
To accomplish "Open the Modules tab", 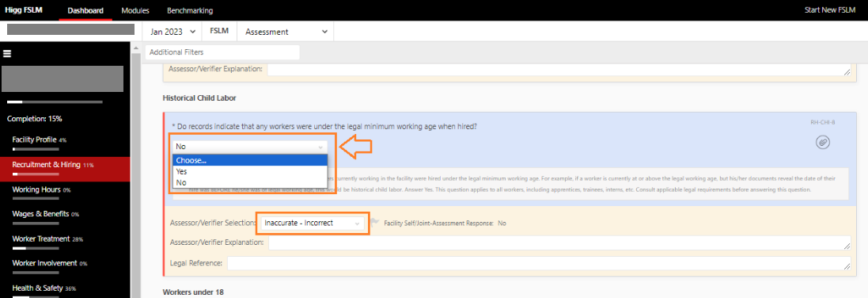I will 135,10.
